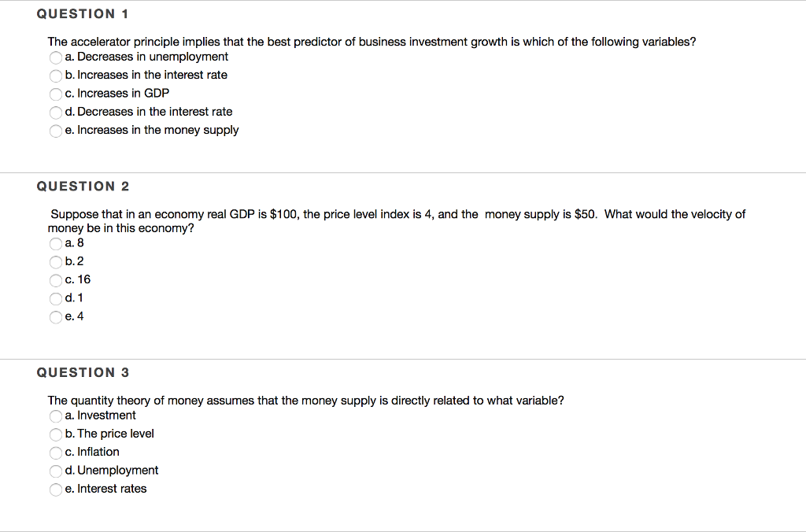Select answer a 8 for Question 2

pyautogui.click(x=55, y=243)
